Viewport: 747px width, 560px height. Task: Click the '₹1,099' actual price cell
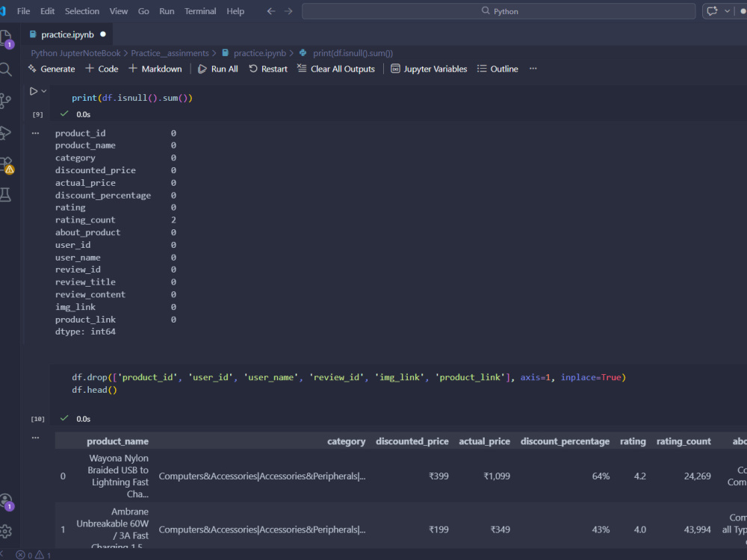pos(497,476)
